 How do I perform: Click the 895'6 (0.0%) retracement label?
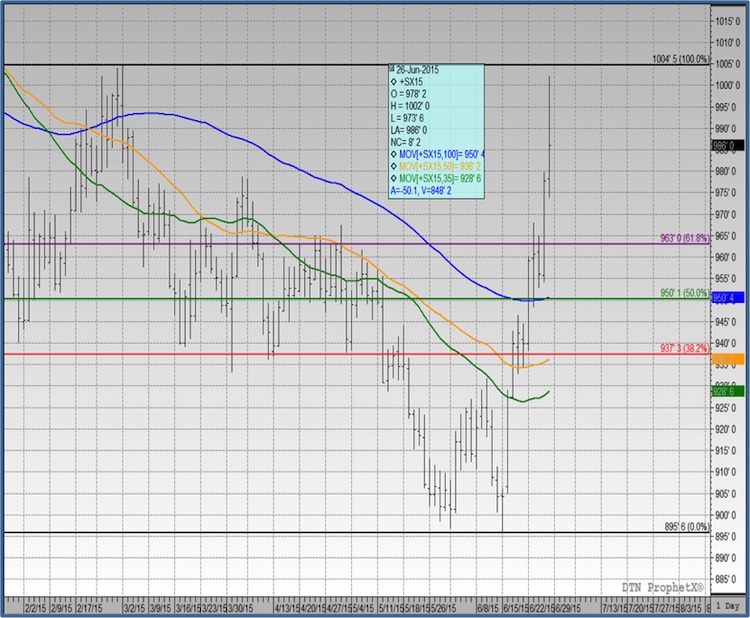(x=687, y=527)
